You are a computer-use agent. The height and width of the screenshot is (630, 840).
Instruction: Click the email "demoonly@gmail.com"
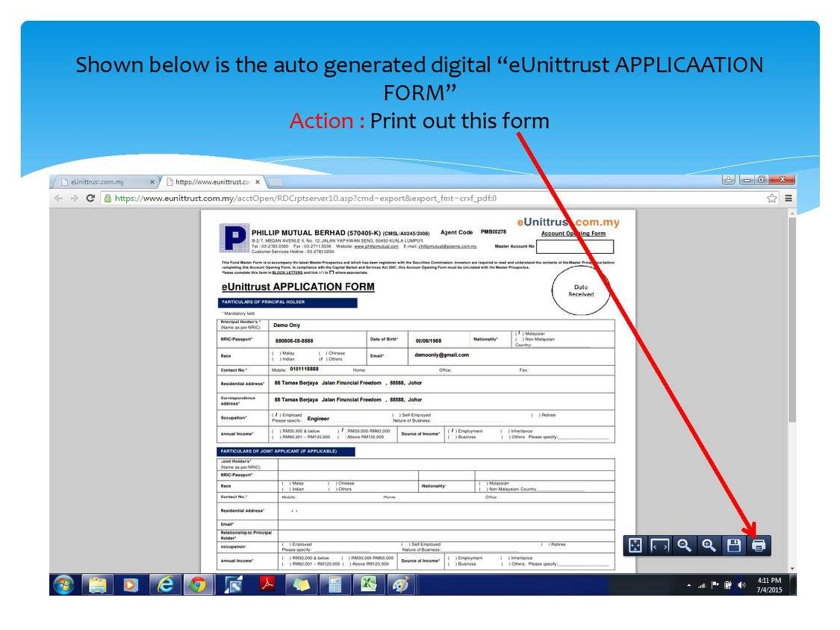[x=441, y=355]
